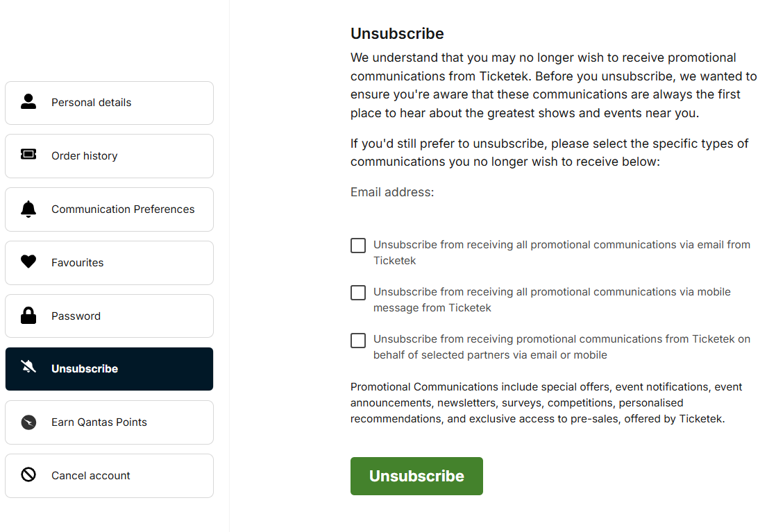
Task: Click the crossed-out bell Unsubscribe icon
Action: [28, 368]
